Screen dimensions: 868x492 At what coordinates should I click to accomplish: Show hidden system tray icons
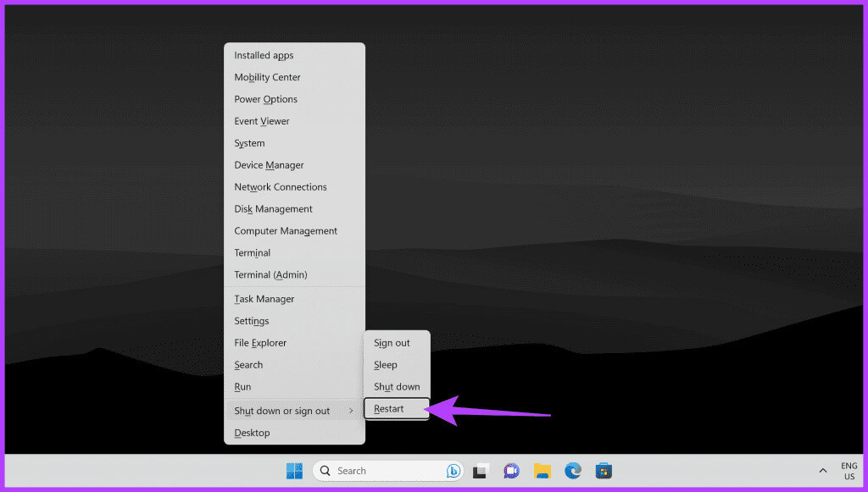823,471
